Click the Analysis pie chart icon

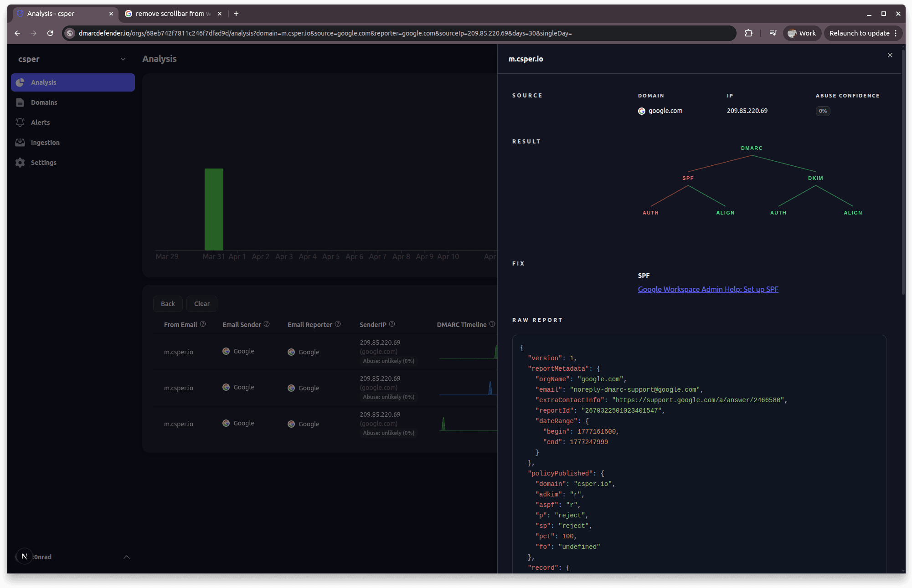coord(20,82)
